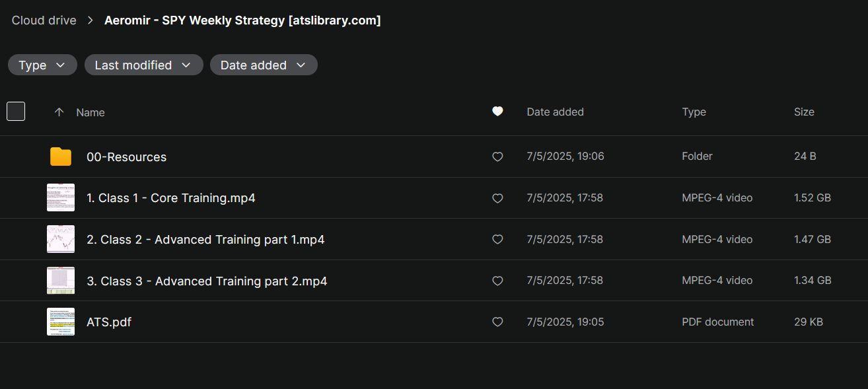Toggle favorite heart for ATS.pdf
868x389 pixels.
(497, 322)
